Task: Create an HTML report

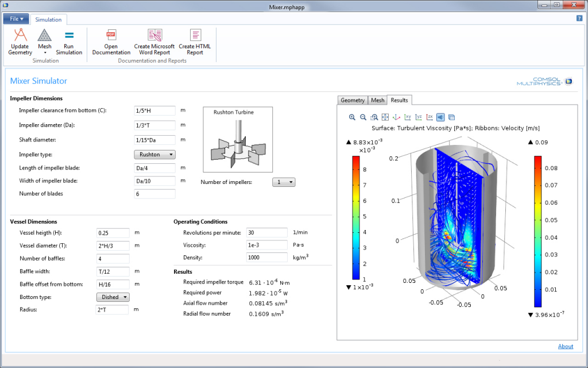Action: tap(195, 41)
